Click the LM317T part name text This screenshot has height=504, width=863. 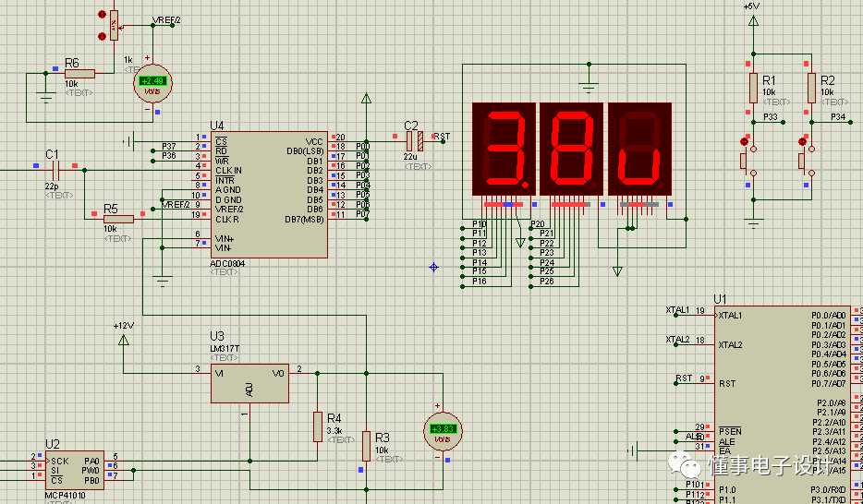coord(225,348)
